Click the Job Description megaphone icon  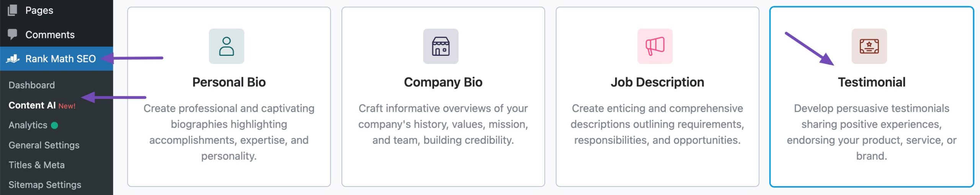(655, 46)
